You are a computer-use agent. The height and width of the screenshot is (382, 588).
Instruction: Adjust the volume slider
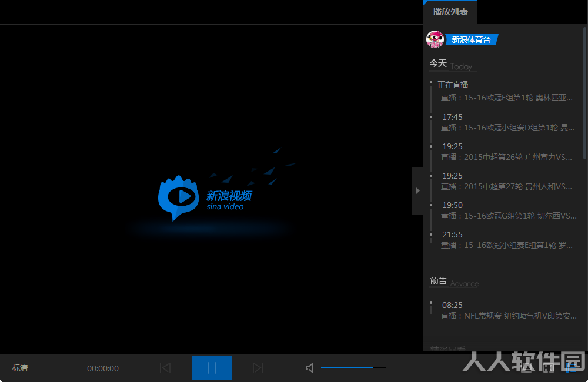353,368
